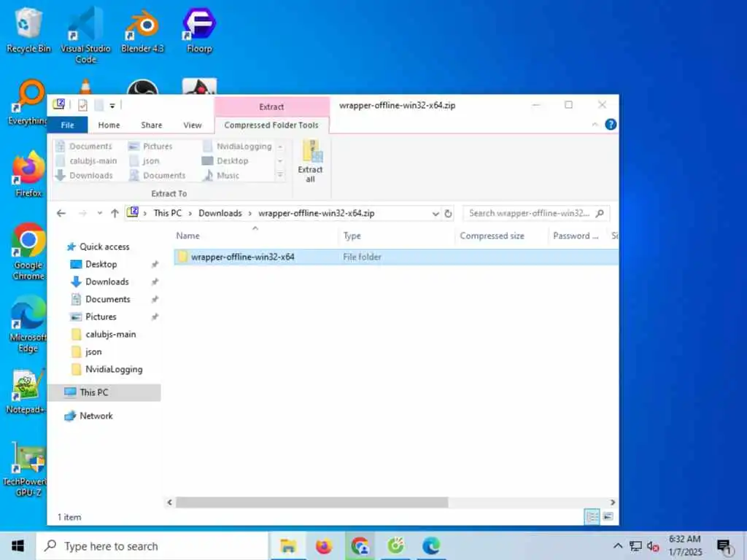The height and width of the screenshot is (560, 747).
Task: Select Quick access in navigation pane
Action: pos(104,246)
